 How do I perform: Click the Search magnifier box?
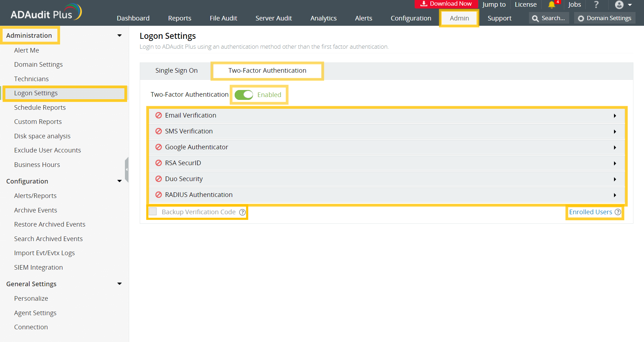coord(549,18)
